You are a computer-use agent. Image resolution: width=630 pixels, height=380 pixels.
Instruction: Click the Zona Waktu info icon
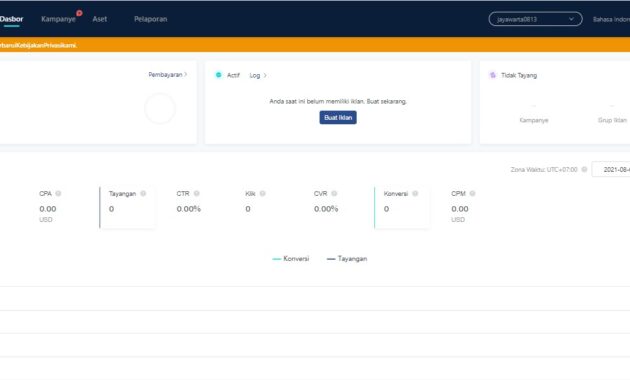584,170
